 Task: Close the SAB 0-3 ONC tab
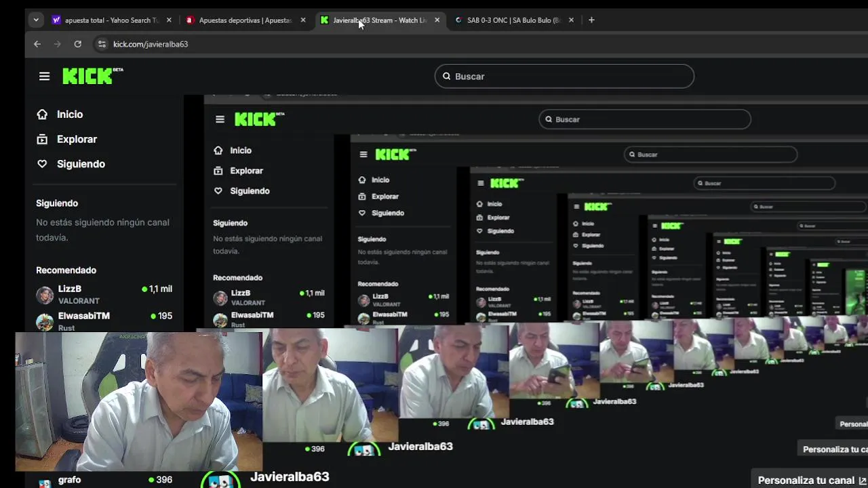click(571, 20)
